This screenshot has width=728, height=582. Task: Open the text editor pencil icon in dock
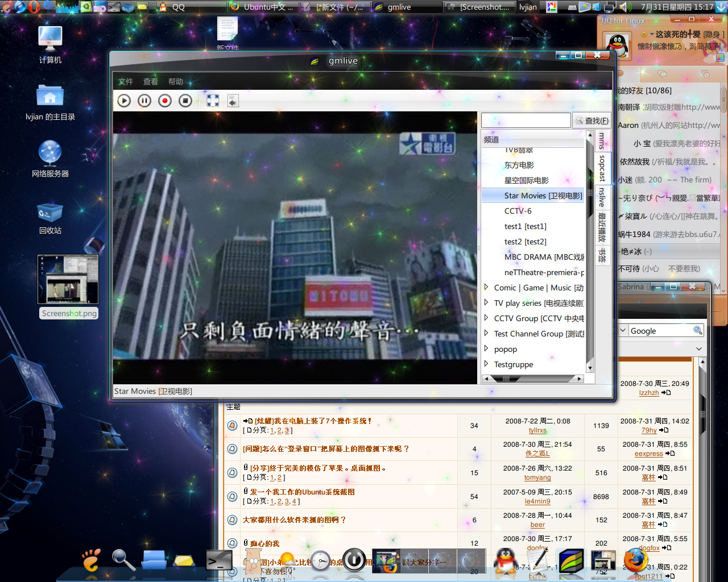(537, 562)
